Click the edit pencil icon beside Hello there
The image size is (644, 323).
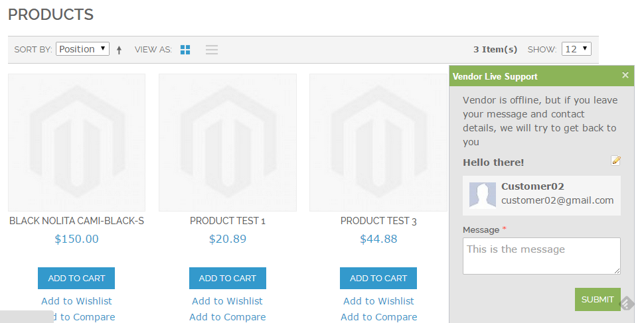click(615, 161)
